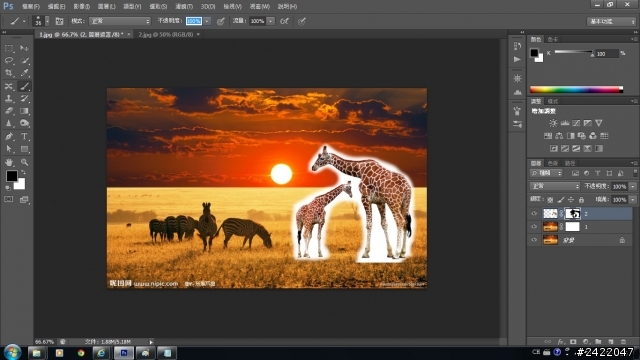The image size is (640, 360).
Task: Open the brush opacity slider dropdown
Action: click(207, 21)
